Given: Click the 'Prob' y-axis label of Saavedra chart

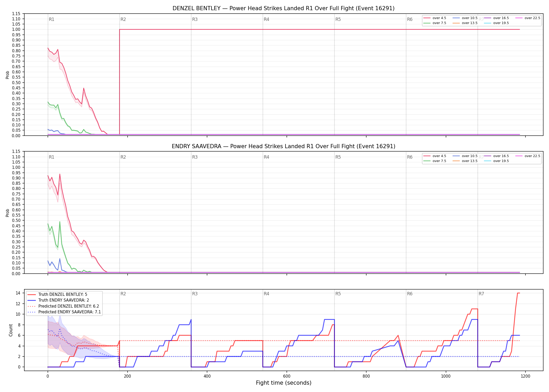Looking at the screenshot, I should pyautogui.click(x=8, y=213).
